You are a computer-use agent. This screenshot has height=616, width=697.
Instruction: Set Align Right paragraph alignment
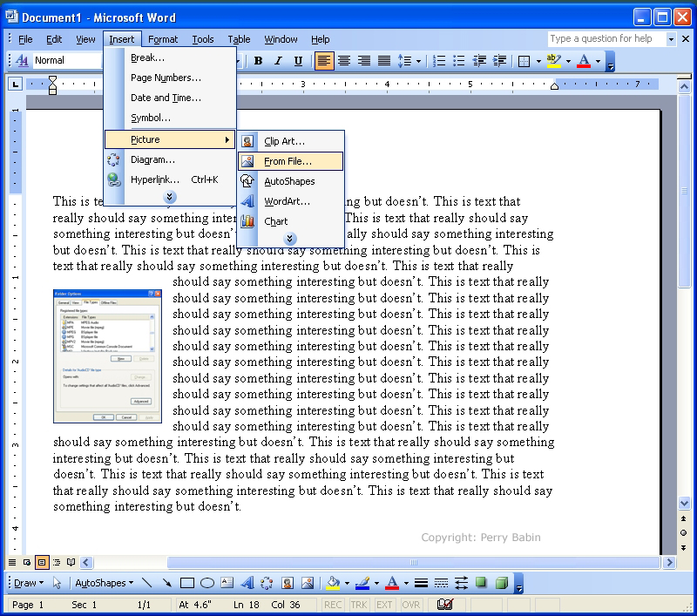364,60
